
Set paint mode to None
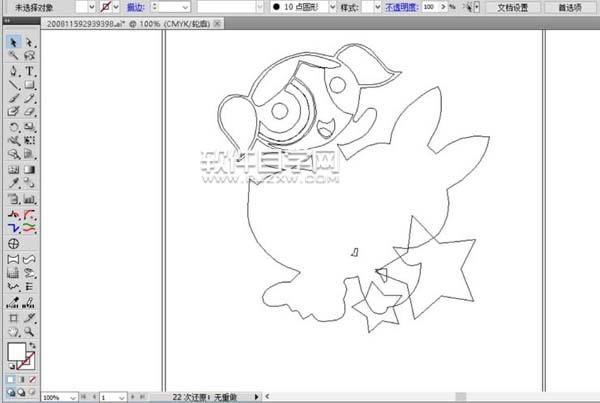pos(33,379)
